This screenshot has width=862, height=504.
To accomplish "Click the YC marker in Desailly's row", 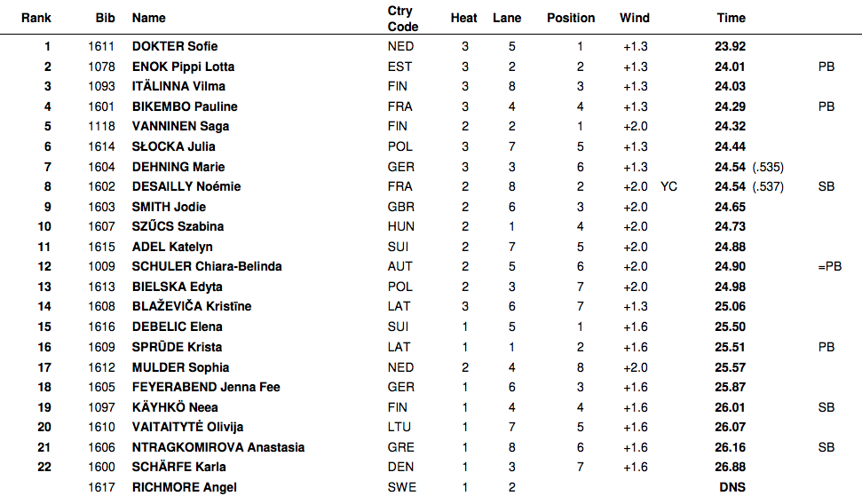I will tap(669, 186).
